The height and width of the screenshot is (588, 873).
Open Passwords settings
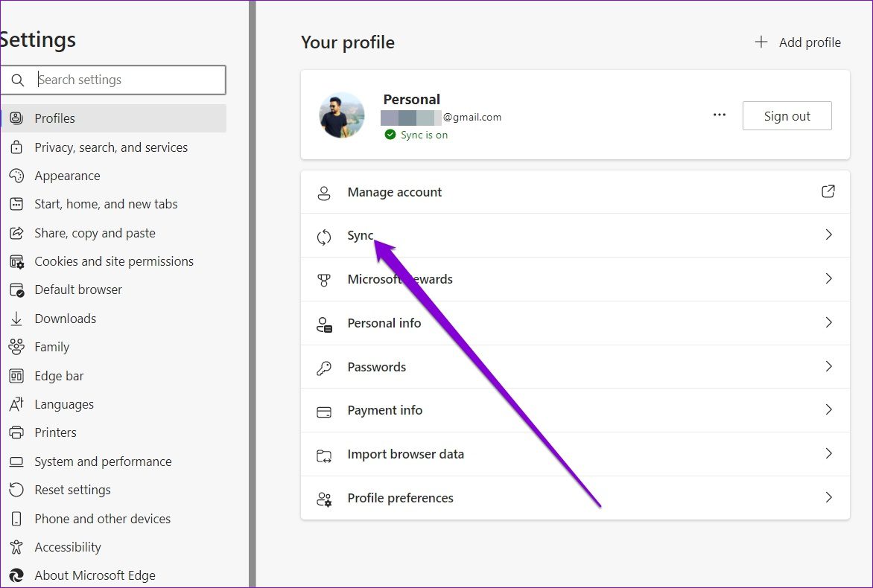coord(575,367)
